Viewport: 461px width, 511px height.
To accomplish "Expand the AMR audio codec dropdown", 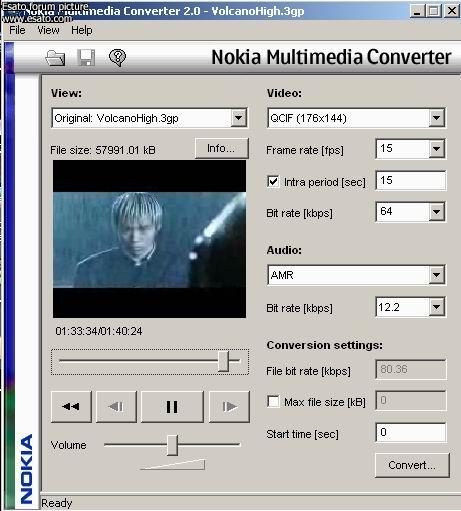I will 436,275.
